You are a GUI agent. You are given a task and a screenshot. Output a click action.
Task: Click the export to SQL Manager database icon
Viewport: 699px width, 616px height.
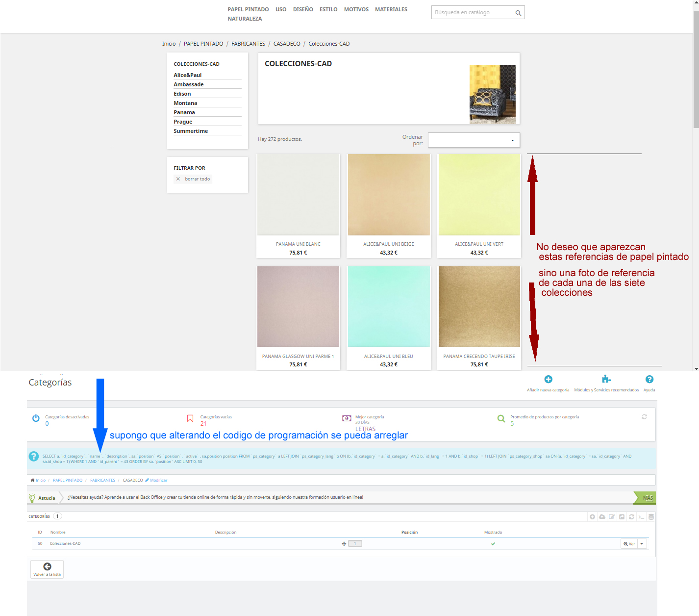point(651,516)
